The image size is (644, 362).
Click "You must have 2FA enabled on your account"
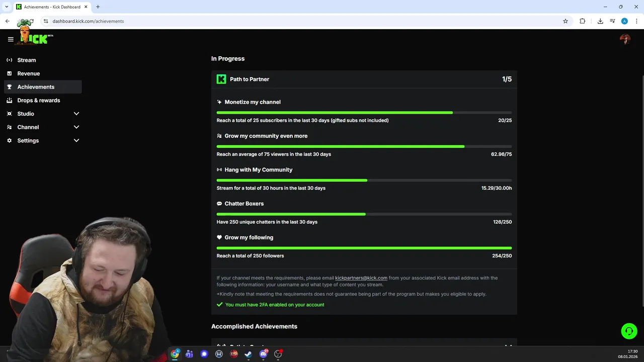click(275, 305)
